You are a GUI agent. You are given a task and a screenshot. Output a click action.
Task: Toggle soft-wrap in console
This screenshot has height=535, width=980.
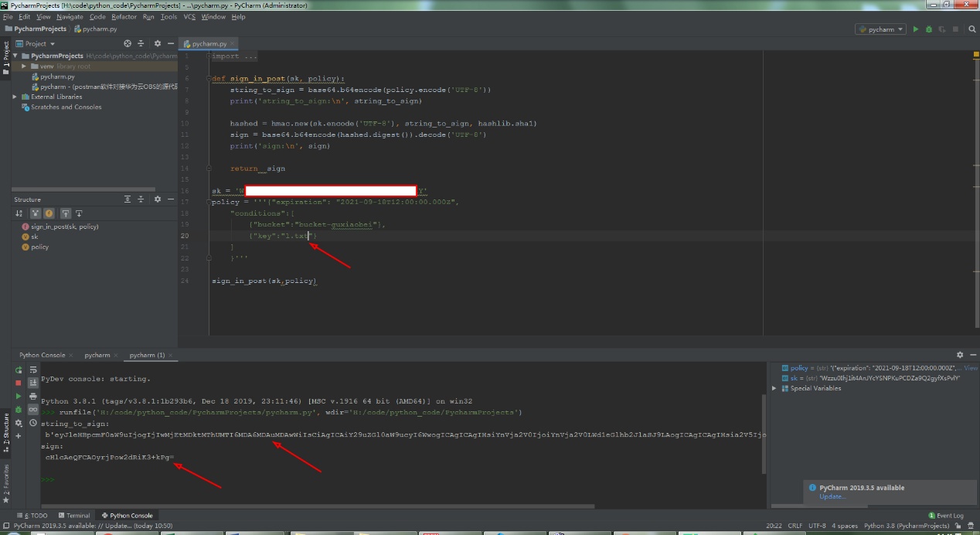[33, 370]
